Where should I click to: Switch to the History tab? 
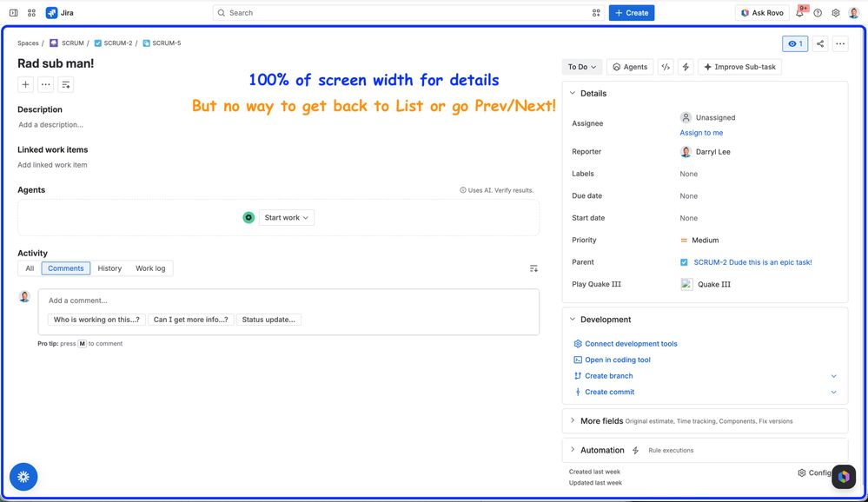109,268
